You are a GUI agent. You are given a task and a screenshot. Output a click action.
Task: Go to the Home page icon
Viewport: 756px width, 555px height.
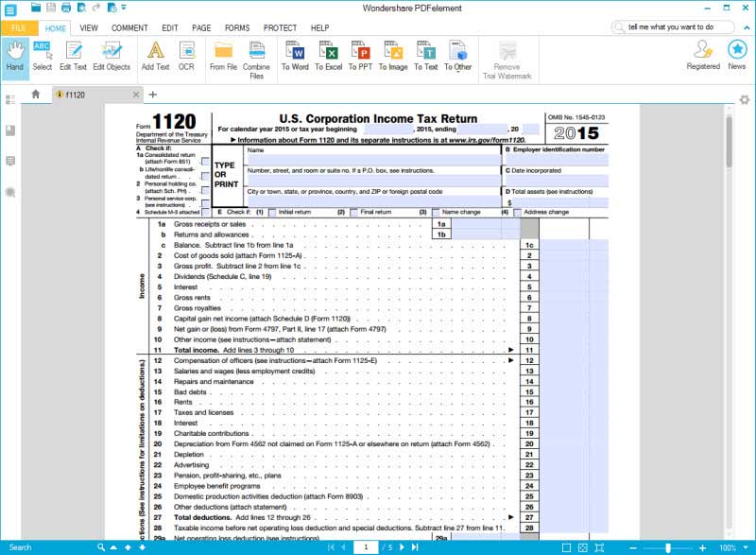(x=36, y=94)
